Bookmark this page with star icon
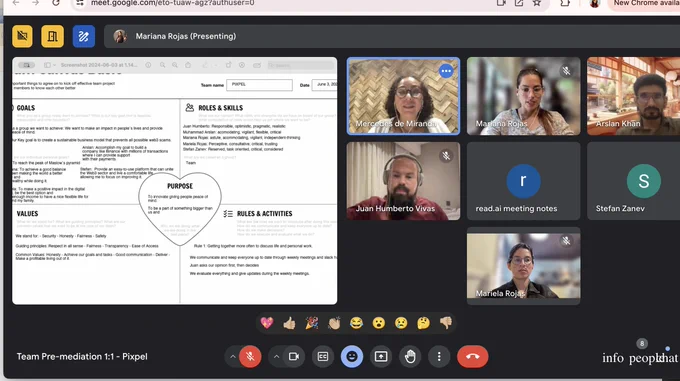 537,3
